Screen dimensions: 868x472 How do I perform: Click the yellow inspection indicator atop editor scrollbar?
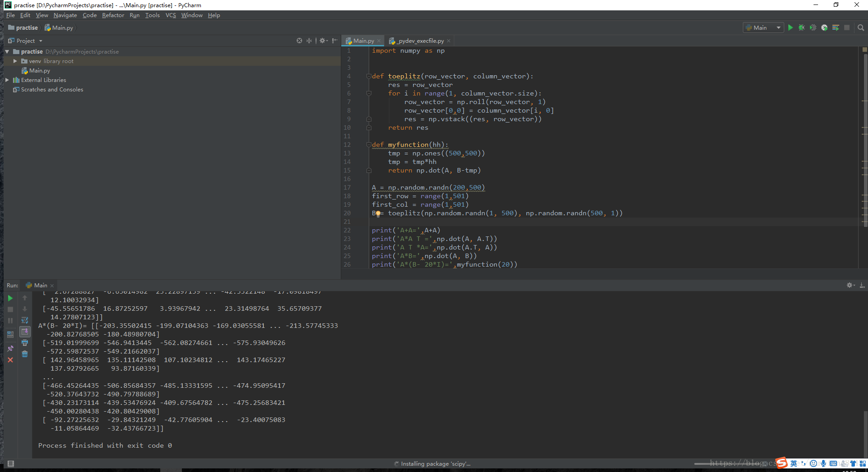(x=864, y=50)
